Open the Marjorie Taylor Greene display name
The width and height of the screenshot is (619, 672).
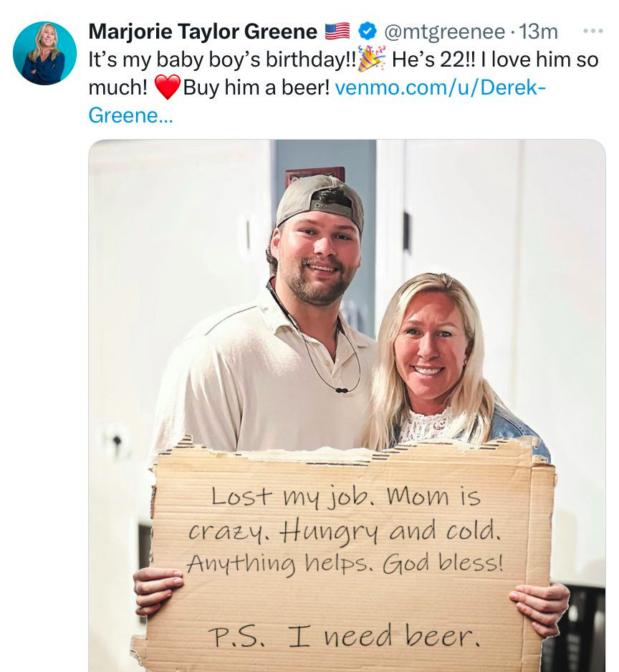(203, 32)
